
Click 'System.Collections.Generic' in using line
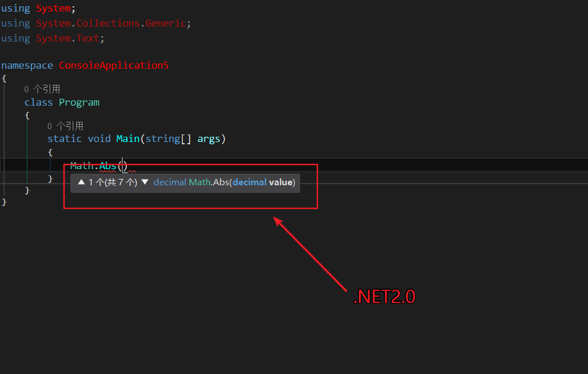pyautogui.click(x=111, y=23)
